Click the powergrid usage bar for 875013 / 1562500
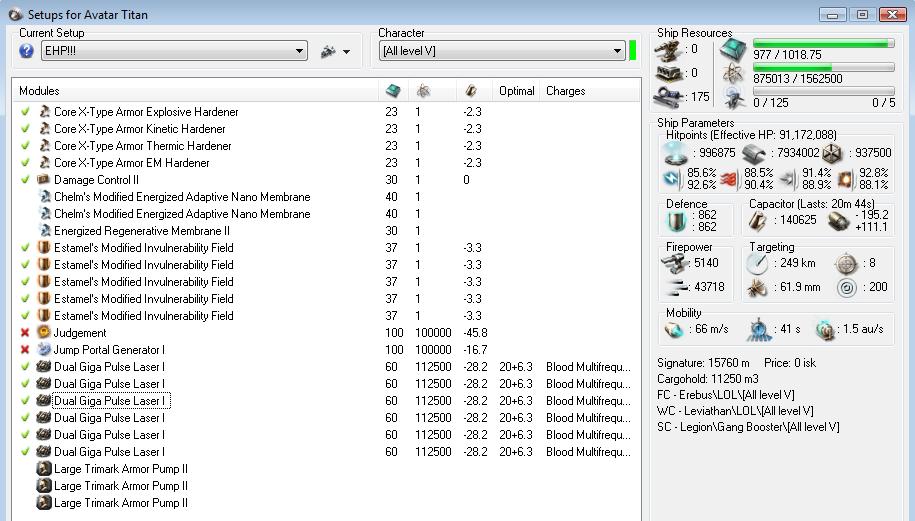 click(x=823, y=68)
